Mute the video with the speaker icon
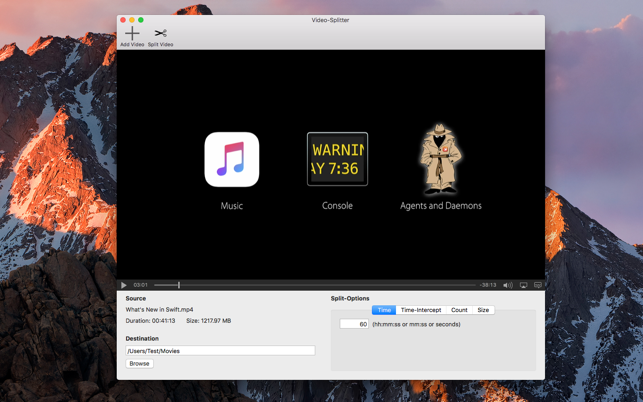 pos(508,285)
